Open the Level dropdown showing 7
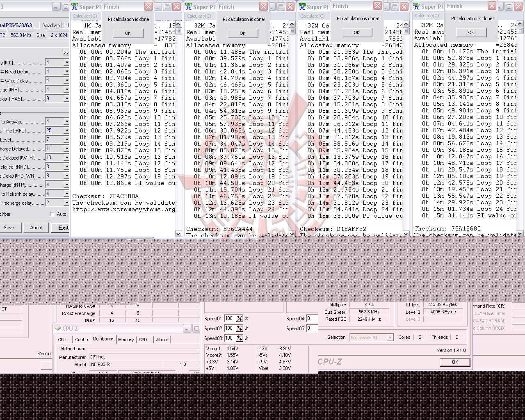Image resolution: width=525 pixels, height=420 pixels. (x=66, y=139)
